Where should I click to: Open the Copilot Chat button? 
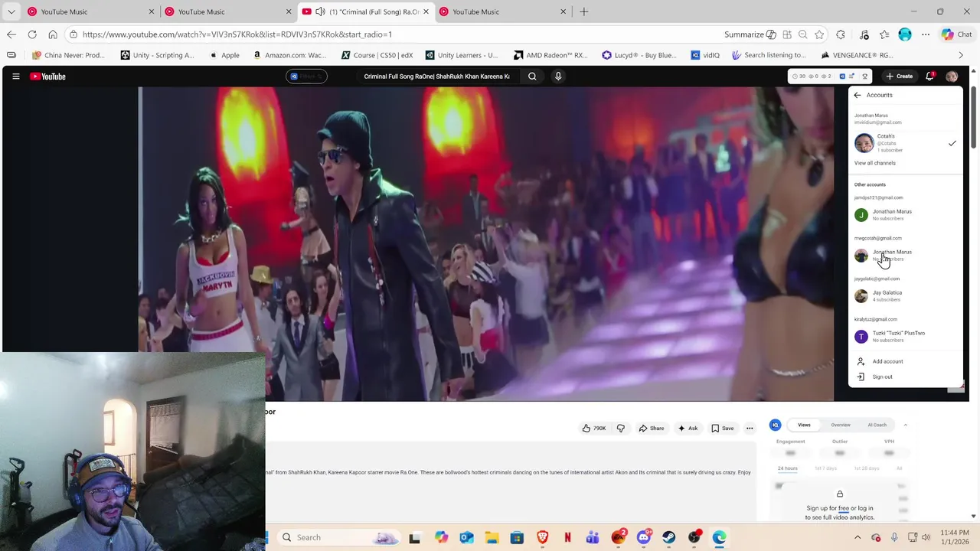click(x=956, y=34)
